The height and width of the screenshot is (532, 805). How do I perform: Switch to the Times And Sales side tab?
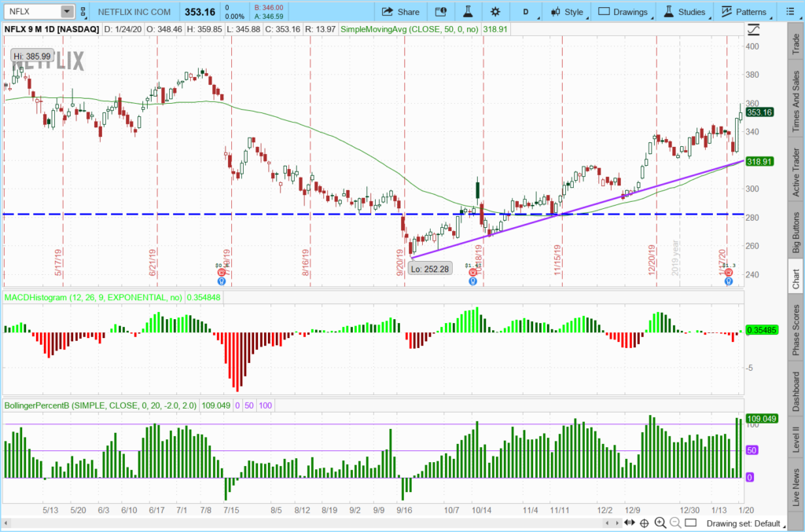pos(796,100)
